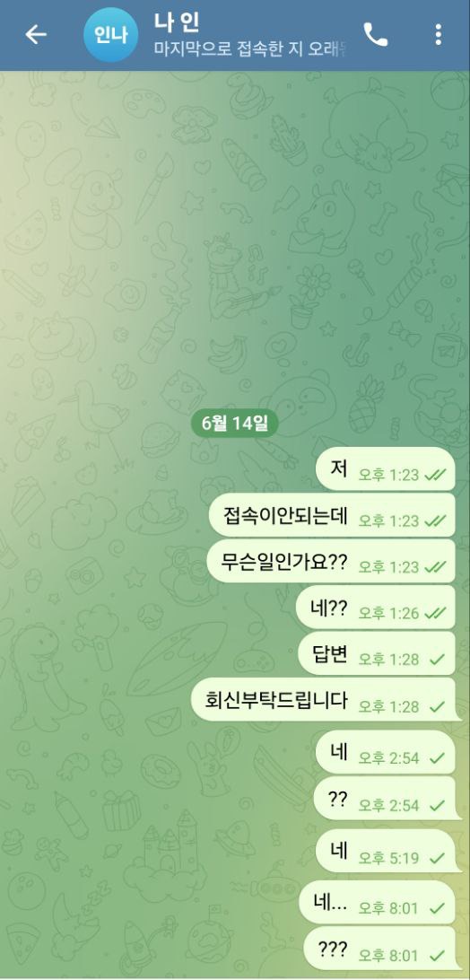Start a voice call with the phone icon
Viewport: 470px width, 980px height.
tap(376, 35)
